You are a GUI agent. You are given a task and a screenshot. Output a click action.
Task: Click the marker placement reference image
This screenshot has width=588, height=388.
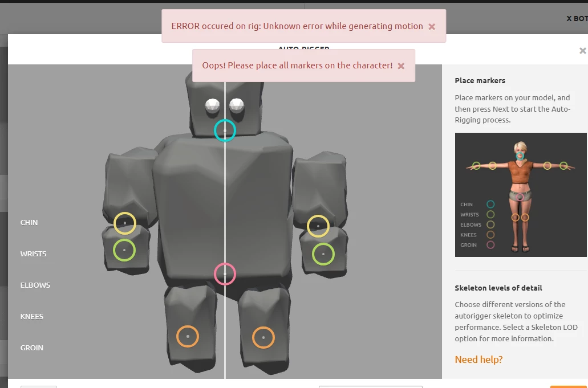(521, 195)
